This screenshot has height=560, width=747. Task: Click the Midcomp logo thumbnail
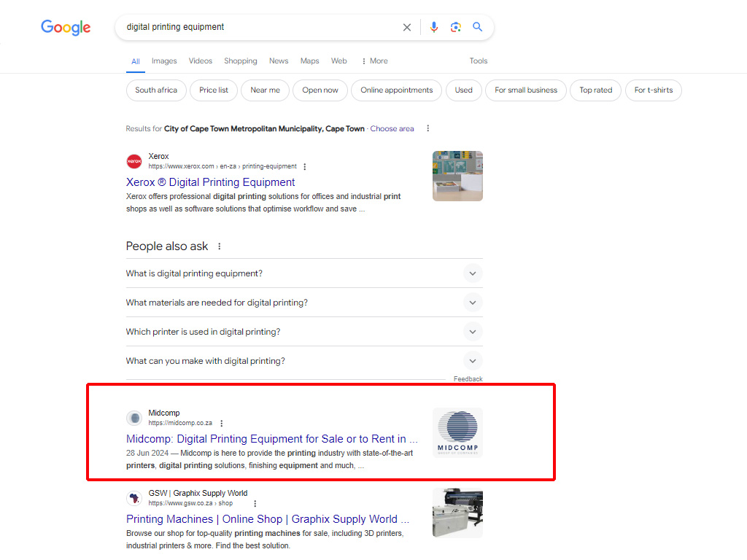(x=457, y=432)
